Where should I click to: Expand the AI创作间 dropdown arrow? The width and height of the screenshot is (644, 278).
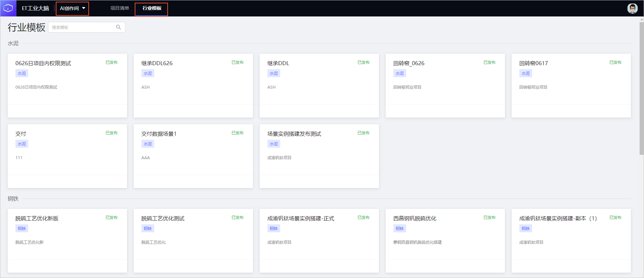pos(84,8)
